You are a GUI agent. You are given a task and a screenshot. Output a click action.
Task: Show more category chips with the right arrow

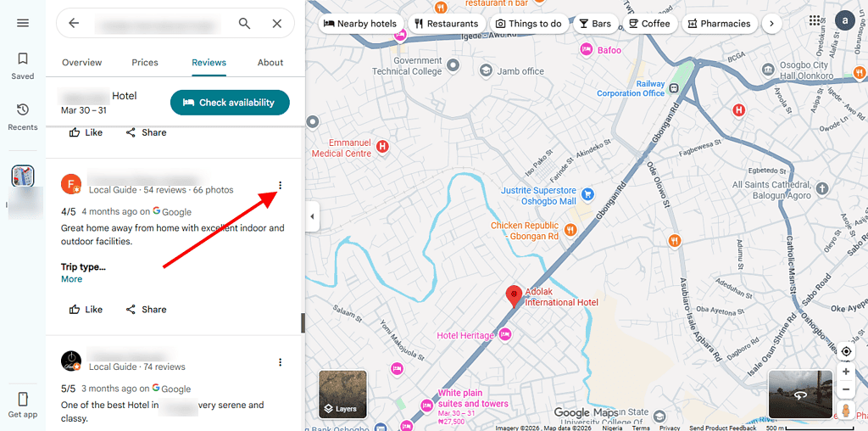(x=771, y=23)
